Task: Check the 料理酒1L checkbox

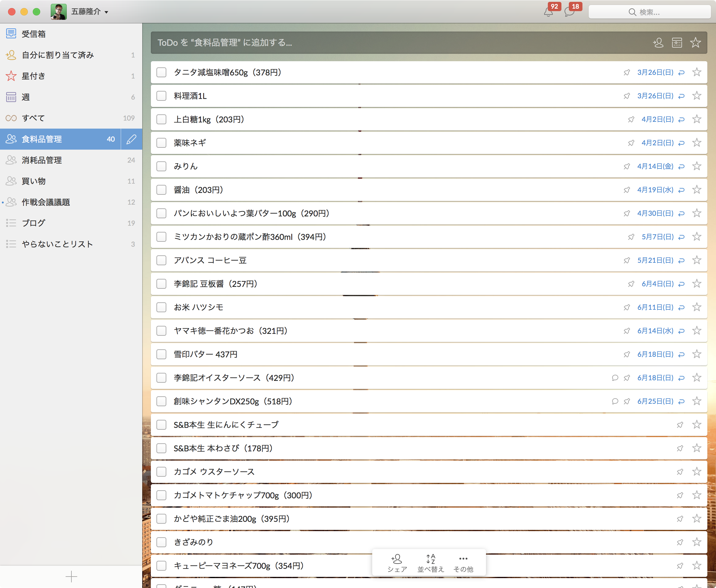Action: (162, 96)
